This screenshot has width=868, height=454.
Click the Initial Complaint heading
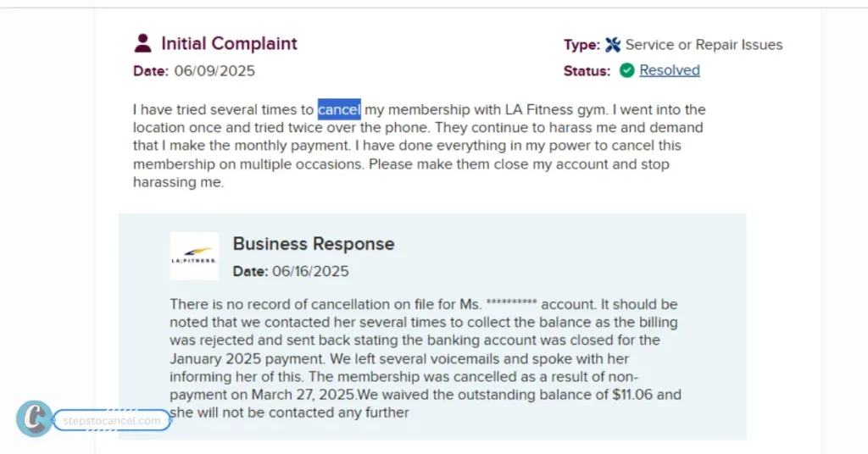229,43
